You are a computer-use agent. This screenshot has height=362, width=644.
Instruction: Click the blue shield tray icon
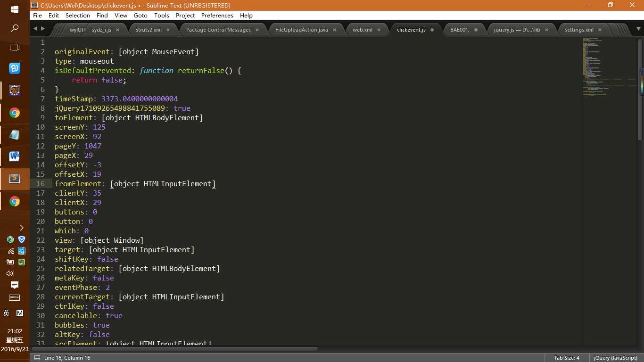pyautogui.click(x=22, y=239)
